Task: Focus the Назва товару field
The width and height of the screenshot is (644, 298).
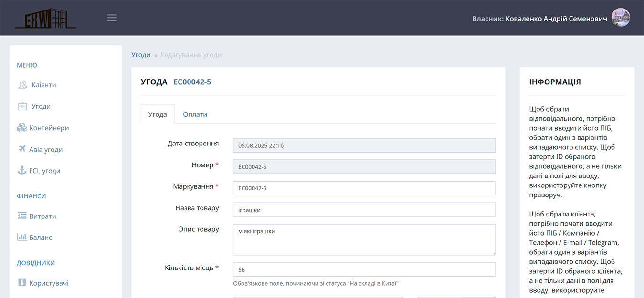Action: 364,210
